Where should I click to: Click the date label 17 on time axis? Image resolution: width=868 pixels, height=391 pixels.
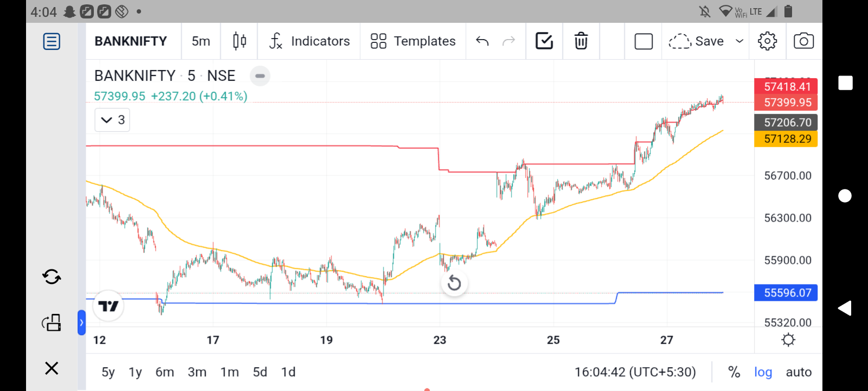point(213,340)
